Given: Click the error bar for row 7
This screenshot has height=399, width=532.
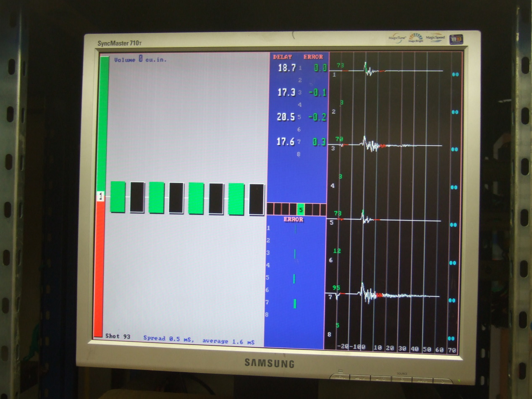Looking at the screenshot, I should tap(295, 303).
